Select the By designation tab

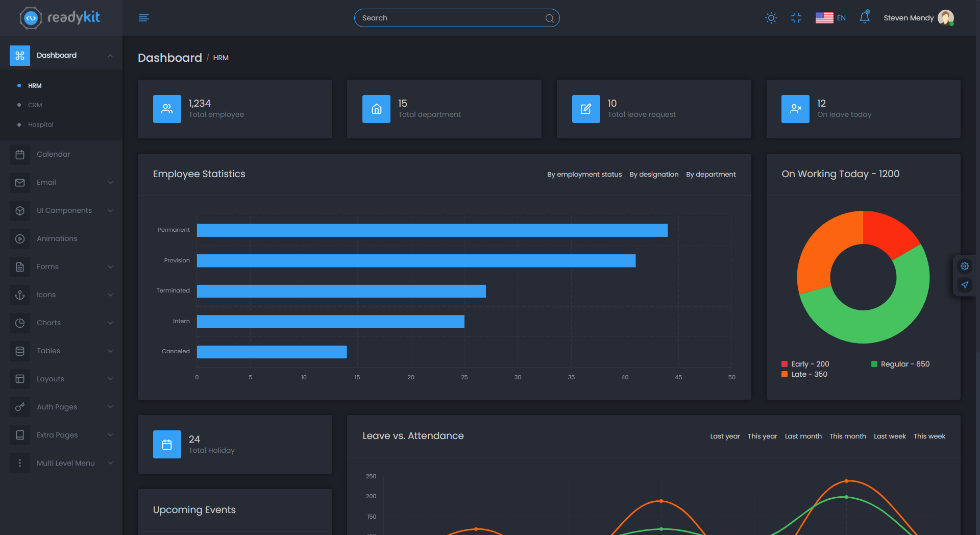click(653, 175)
